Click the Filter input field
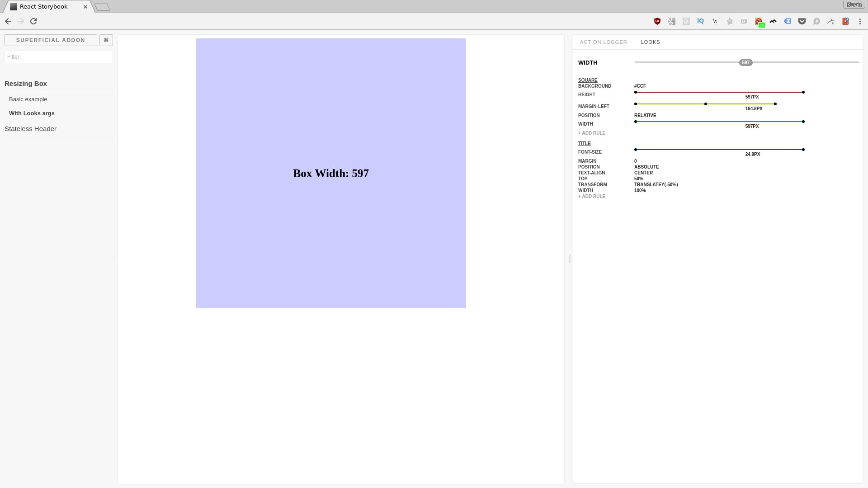The width and height of the screenshot is (868, 488). [x=59, y=57]
